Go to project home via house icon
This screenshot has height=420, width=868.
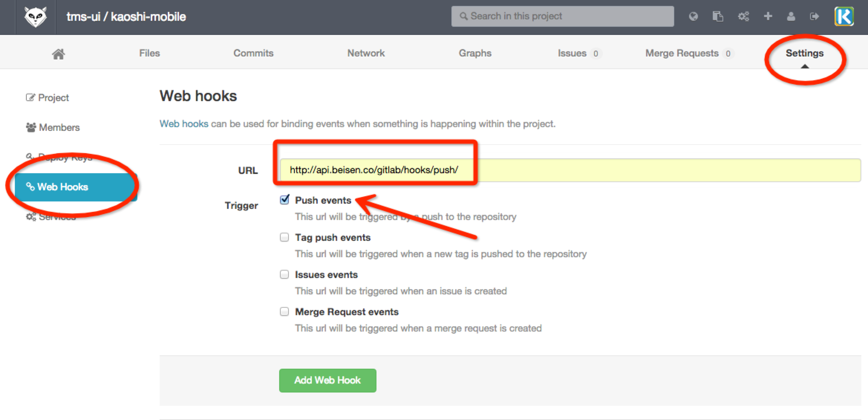click(x=58, y=54)
